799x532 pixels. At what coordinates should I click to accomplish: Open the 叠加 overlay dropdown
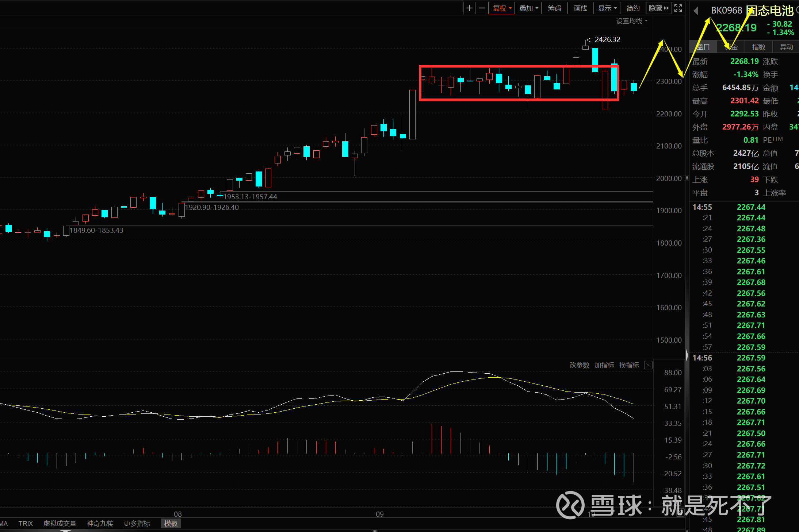tap(528, 8)
